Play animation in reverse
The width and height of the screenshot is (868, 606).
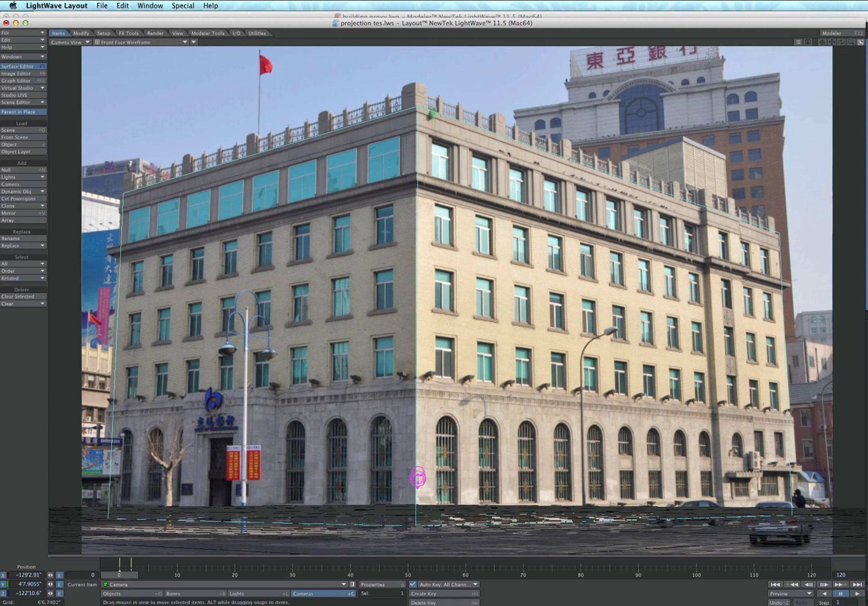click(824, 593)
